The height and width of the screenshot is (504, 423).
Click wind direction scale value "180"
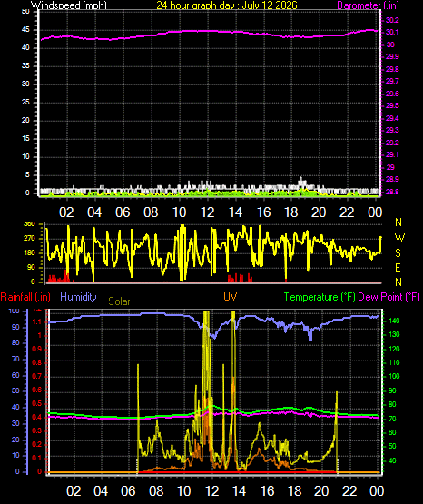pos(29,253)
